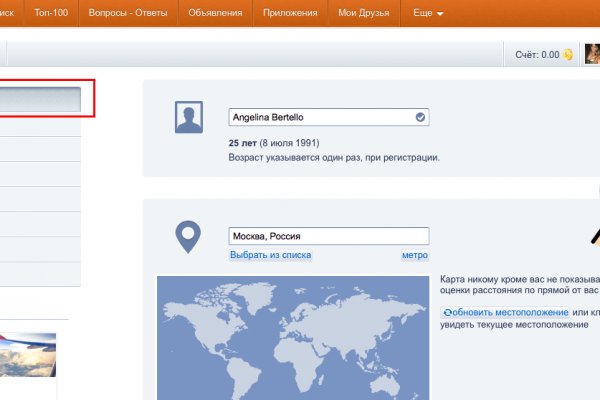This screenshot has height=400, width=600.
Task: Click the checkmark icon in name field
Action: (x=420, y=117)
